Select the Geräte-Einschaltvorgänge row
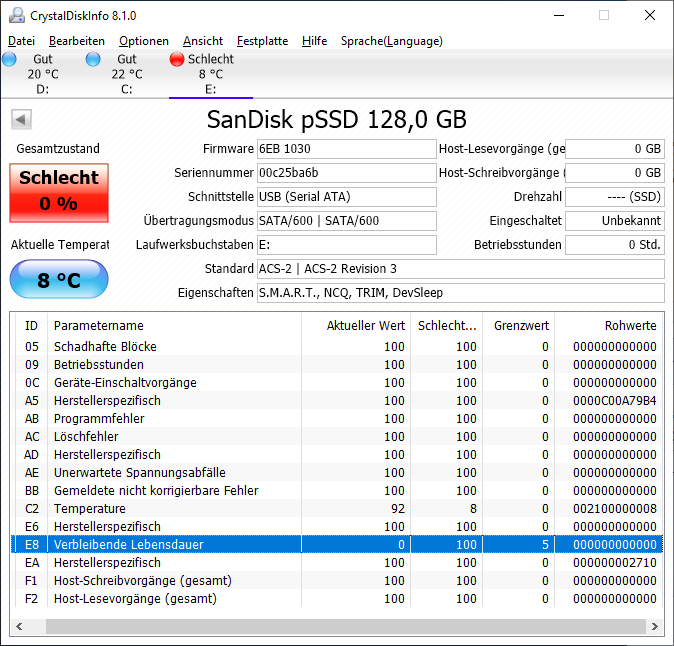The height and width of the screenshot is (646, 674). (x=337, y=383)
